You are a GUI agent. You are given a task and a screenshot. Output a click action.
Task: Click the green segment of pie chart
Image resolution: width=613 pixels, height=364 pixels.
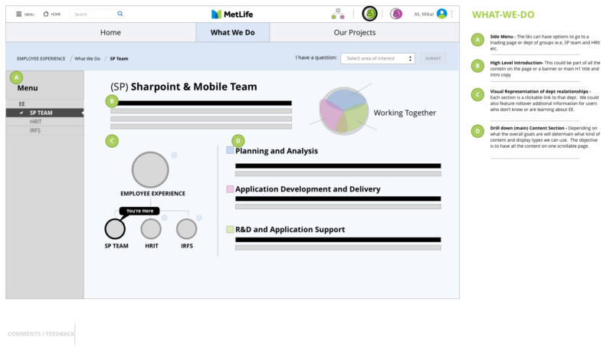357,117
